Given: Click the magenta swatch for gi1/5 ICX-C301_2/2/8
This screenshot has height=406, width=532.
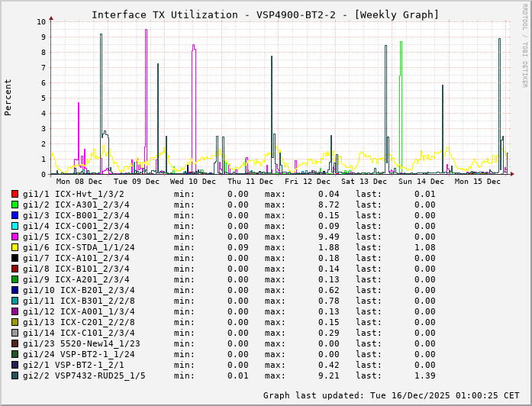Looking at the screenshot, I should (x=15, y=237).
